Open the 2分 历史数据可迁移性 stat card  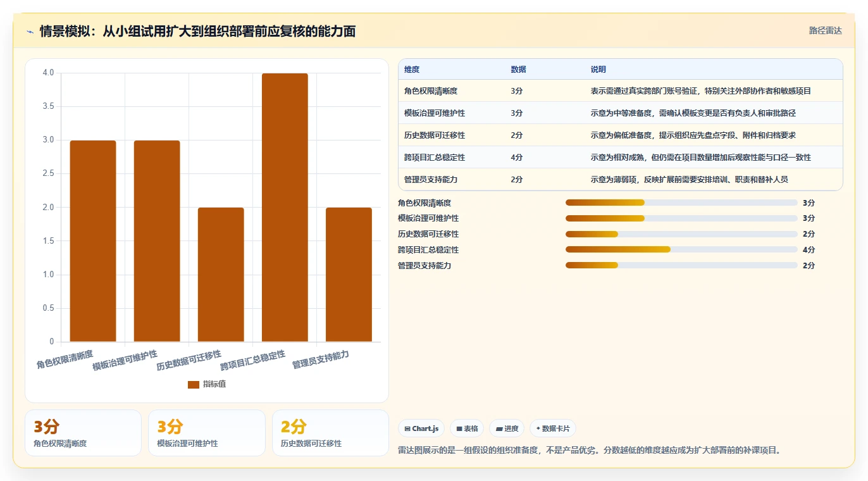(x=330, y=433)
